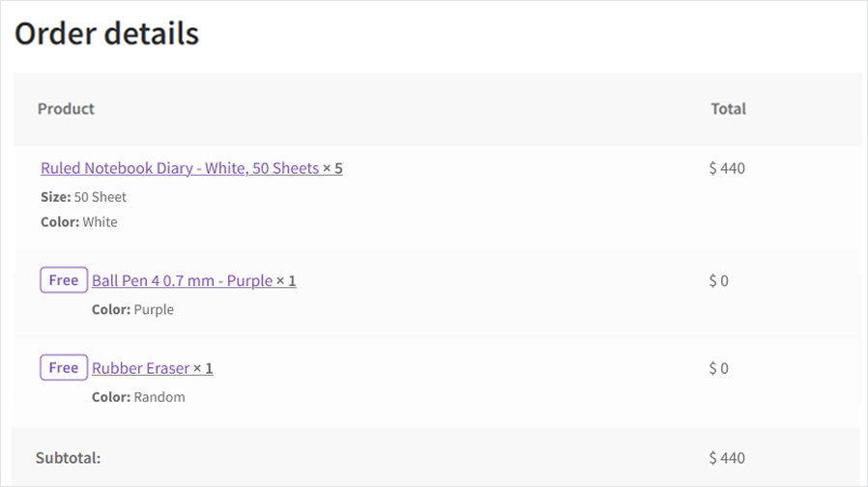Viewport: 868px width, 487px height.
Task: Click the Total column header
Action: pos(728,109)
